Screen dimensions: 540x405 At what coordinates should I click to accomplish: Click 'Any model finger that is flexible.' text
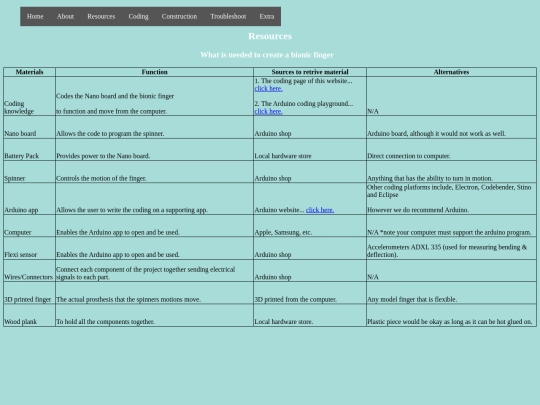coord(412,299)
